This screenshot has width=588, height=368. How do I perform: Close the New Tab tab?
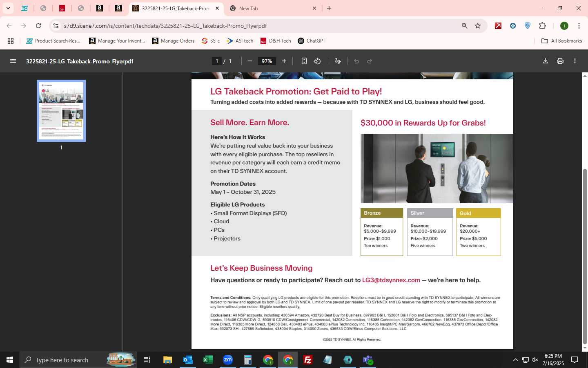[x=314, y=8]
